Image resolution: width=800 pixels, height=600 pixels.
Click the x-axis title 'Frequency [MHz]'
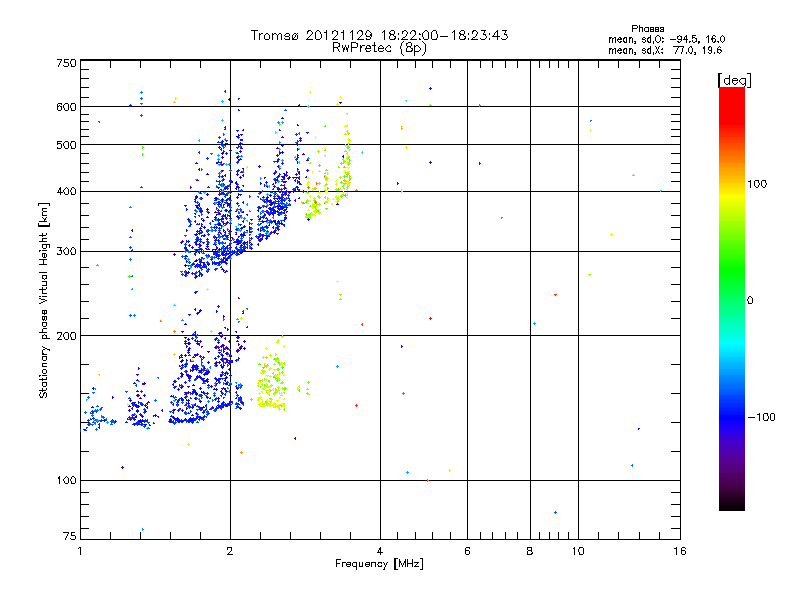click(x=379, y=564)
